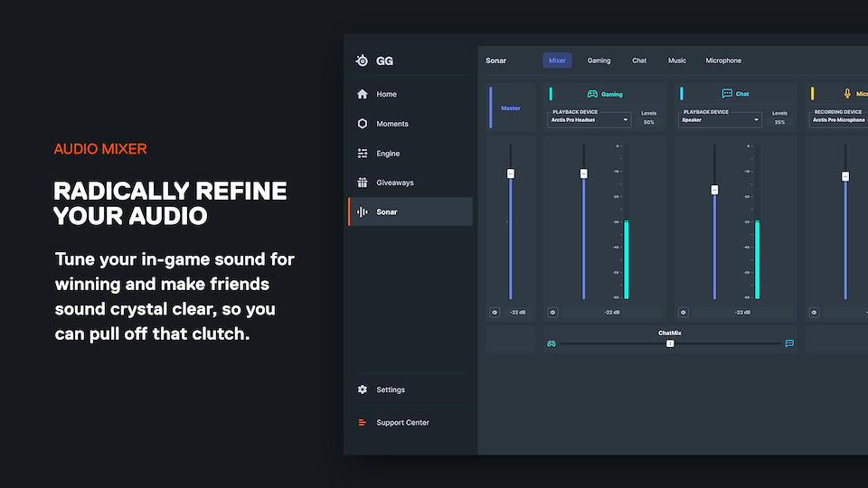Screen dimensions: 868x488
Task: Open Giveaways gift icon in sidebar
Action: tap(363, 183)
